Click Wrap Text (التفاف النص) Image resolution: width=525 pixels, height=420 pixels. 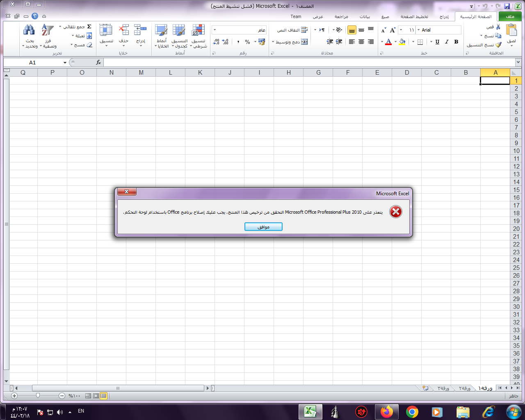[x=292, y=30]
